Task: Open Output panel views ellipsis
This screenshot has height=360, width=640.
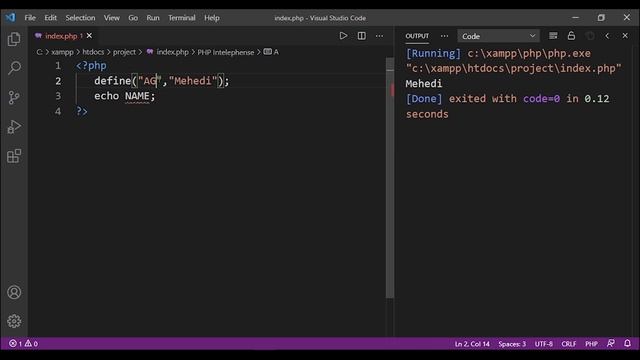Action: tap(444, 36)
